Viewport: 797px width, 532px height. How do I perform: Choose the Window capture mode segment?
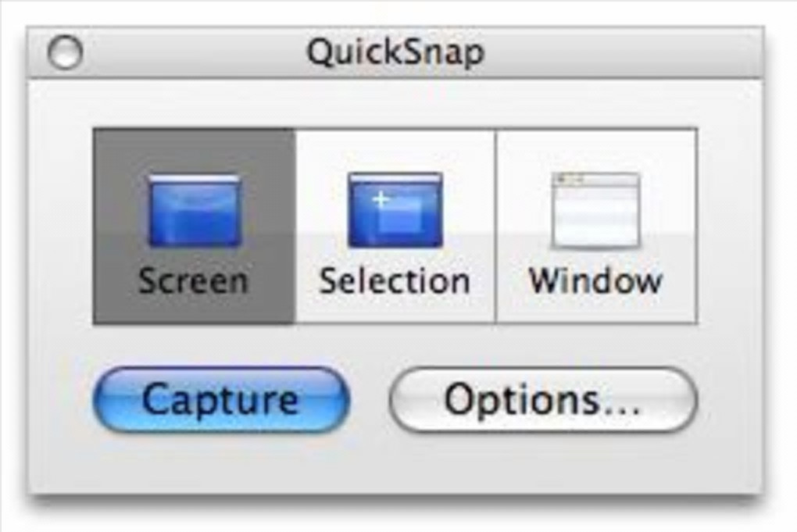[596, 227]
